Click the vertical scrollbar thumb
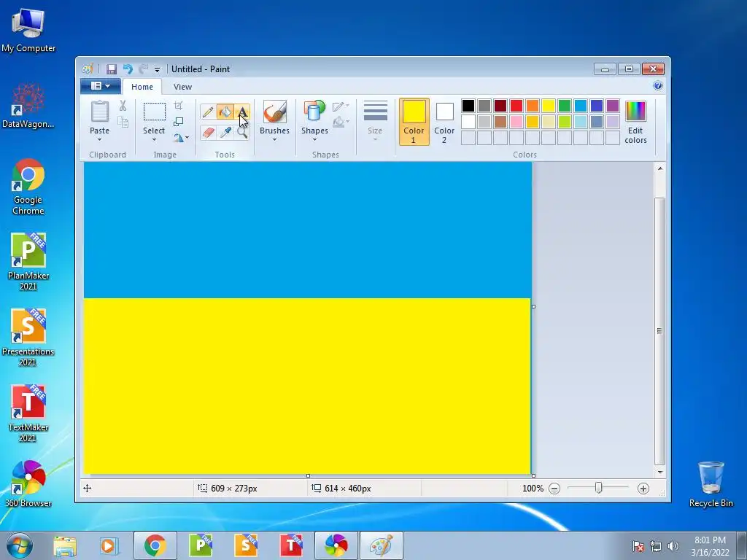747x560 pixels. [x=659, y=331]
